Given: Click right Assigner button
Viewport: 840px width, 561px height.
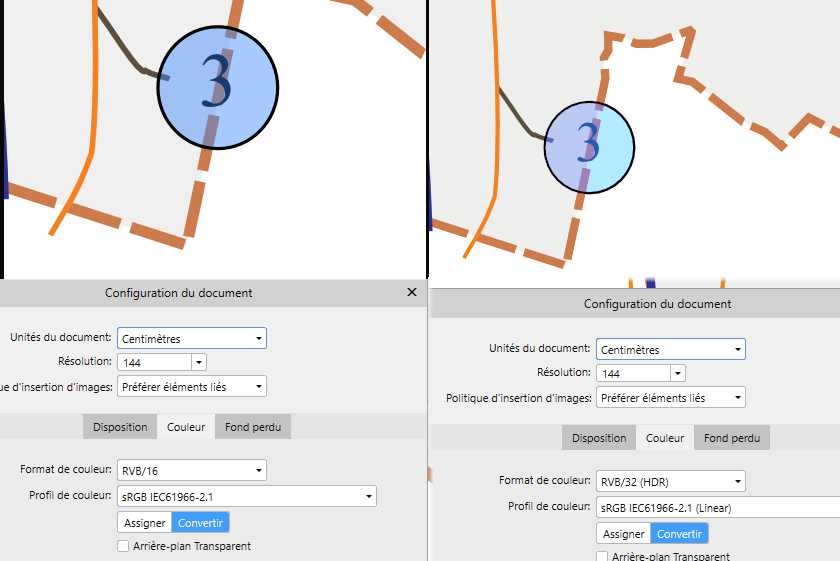Looking at the screenshot, I should pyautogui.click(x=624, y=534).
